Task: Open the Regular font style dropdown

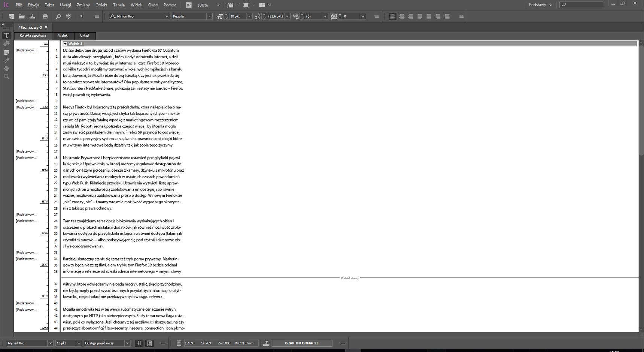Action: coord(209,16)
